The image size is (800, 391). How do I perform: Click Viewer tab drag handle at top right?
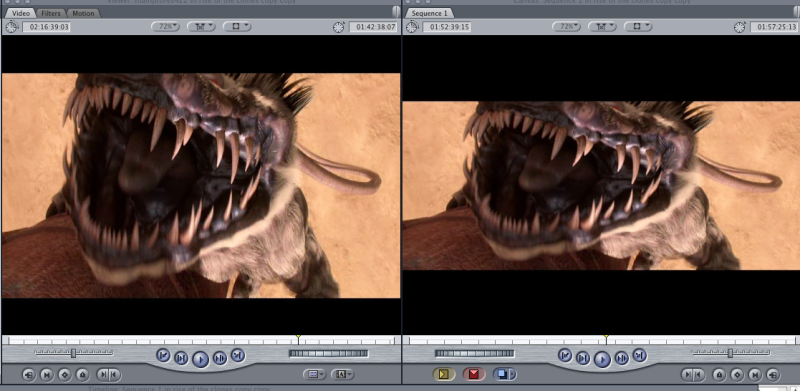coord(396,12)
